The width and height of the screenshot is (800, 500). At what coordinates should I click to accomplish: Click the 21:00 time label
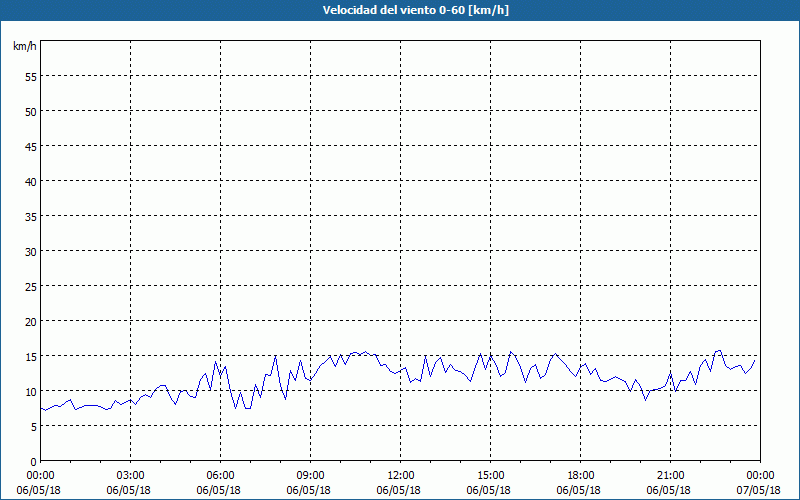[x=670, y=476]
